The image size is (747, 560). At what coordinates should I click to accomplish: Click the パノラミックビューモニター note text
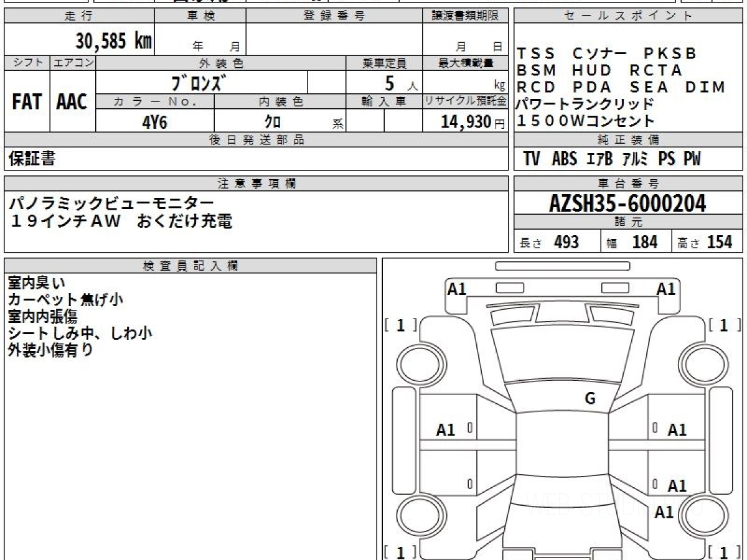coord(112,203)
